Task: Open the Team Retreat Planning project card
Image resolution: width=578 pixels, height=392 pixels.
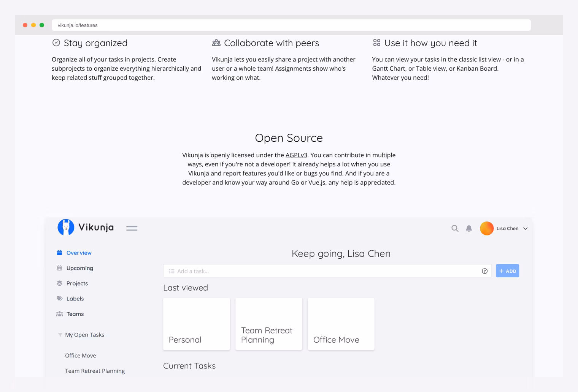Action: point(269,324)
